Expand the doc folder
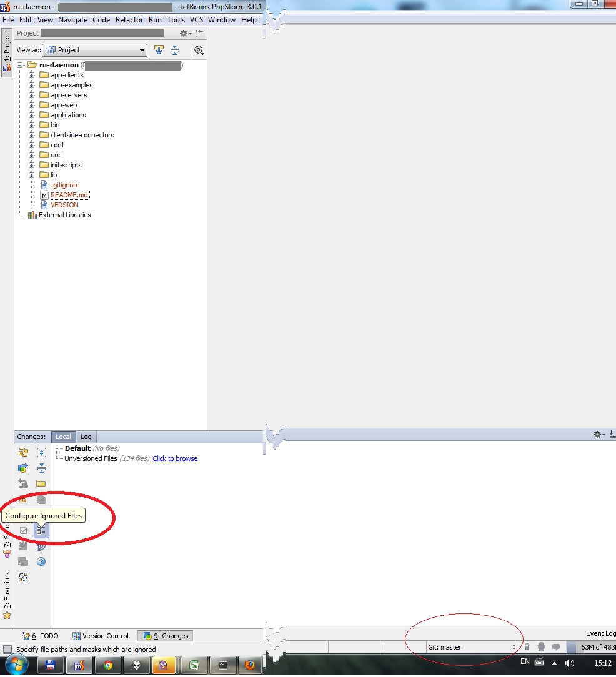 click(x=31, y=155)
